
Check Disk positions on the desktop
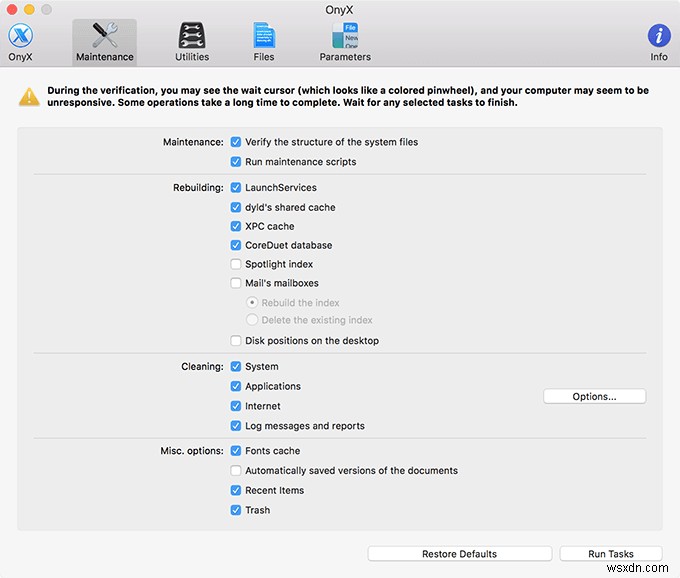pyautogui.click(x=235, y=340)
